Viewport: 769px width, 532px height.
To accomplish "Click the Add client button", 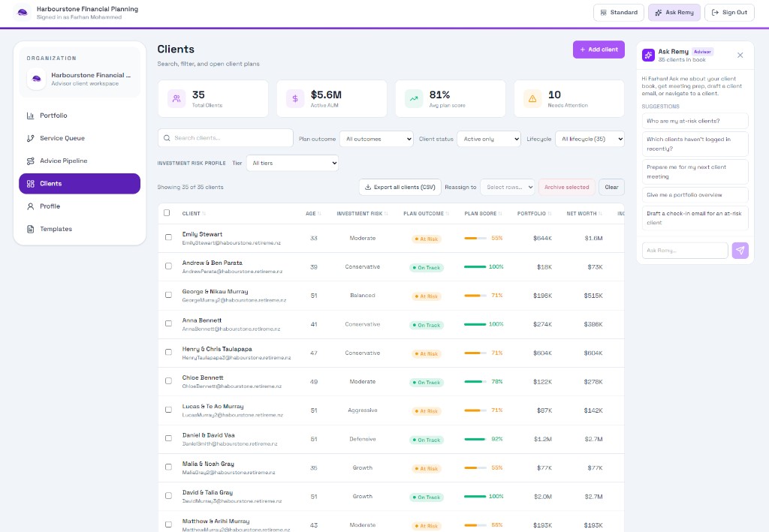I will click(599, 50).
